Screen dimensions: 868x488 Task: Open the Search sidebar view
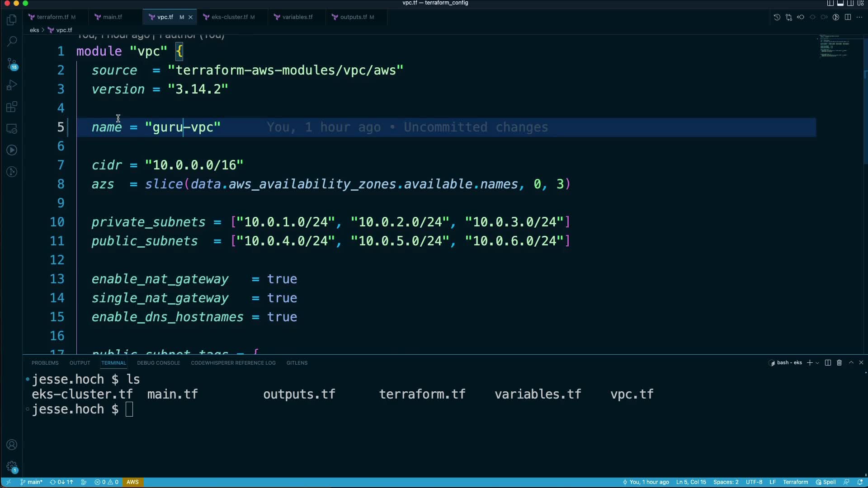12,41
